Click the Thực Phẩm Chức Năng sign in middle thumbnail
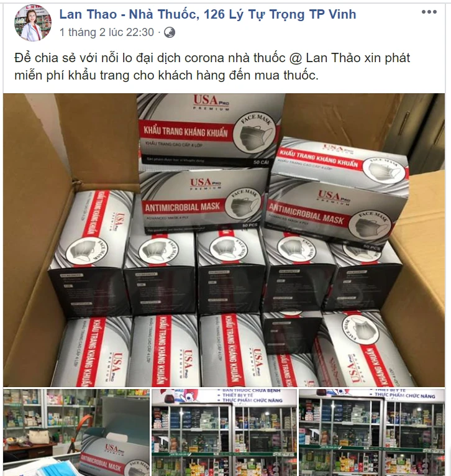The height and width of the screenshot is (476, 451). click(252, 400)
